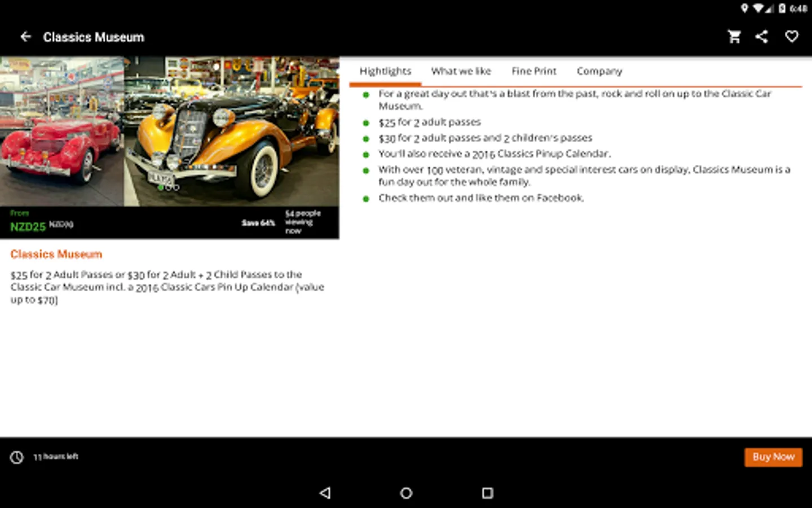Open the classic car photo gallery image

click(169, 131)
